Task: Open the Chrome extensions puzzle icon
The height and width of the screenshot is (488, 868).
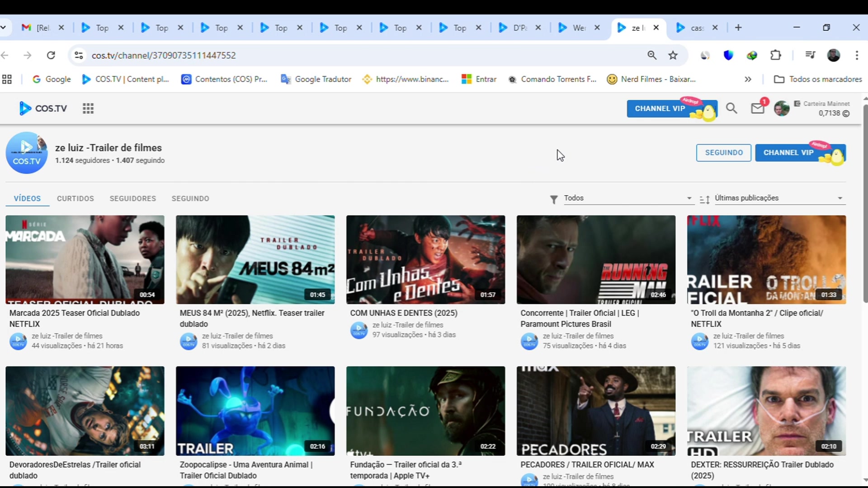Action: point(776,55)
